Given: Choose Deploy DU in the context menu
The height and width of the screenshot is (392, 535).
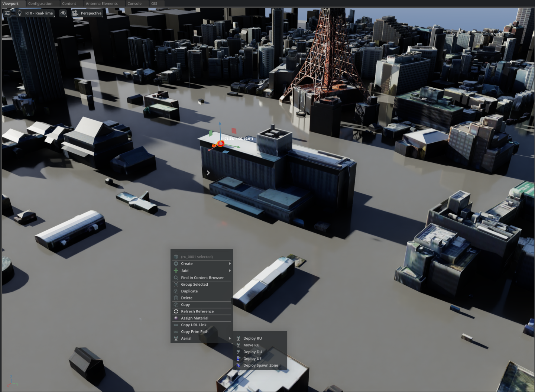Looking at the screenshot, I should [x=253, y=352].
